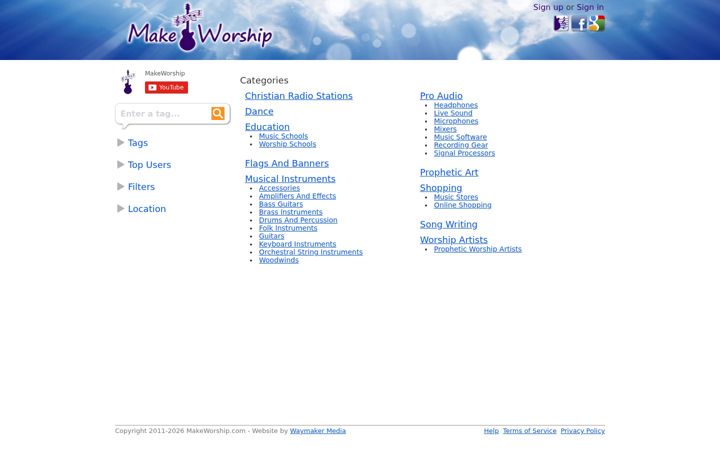Image resolution: width=720 pixels, height=450 pixels.
Task: Open the Christian Radio Stations category
Action: coord(298,96)
